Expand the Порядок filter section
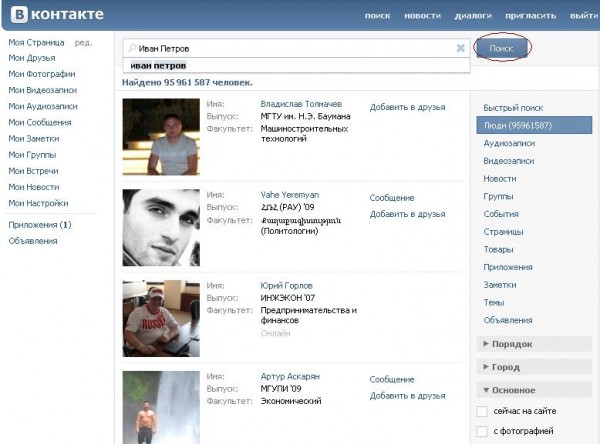 (x=534, y=344)
